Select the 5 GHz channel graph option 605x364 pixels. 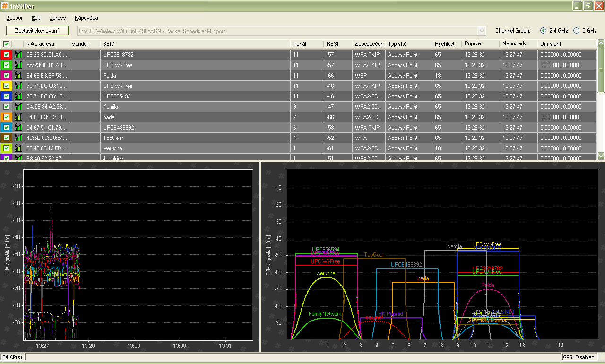point(576,31)
